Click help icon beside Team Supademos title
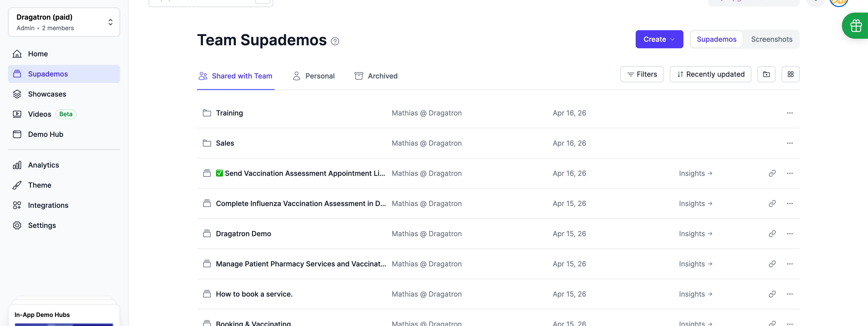This screenshot has height=326, width=868. [335, 41]
